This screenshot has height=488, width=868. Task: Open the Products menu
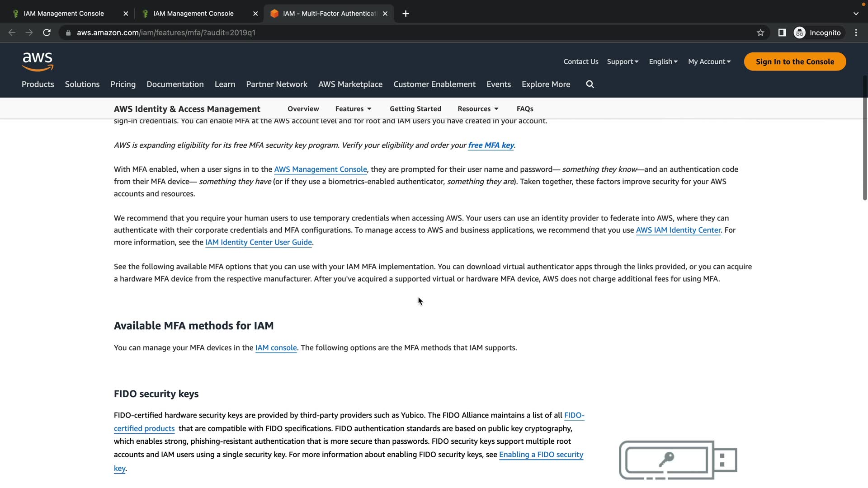38,84
